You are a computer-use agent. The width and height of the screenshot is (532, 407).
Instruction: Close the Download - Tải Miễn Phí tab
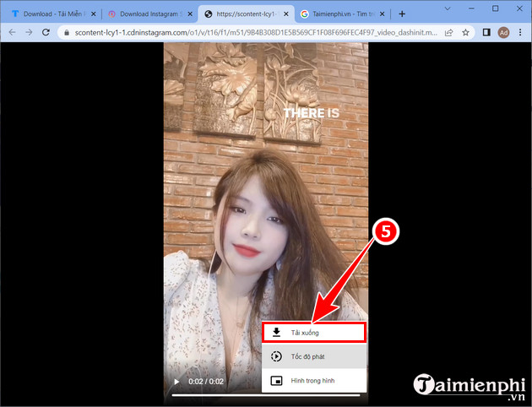94,14
